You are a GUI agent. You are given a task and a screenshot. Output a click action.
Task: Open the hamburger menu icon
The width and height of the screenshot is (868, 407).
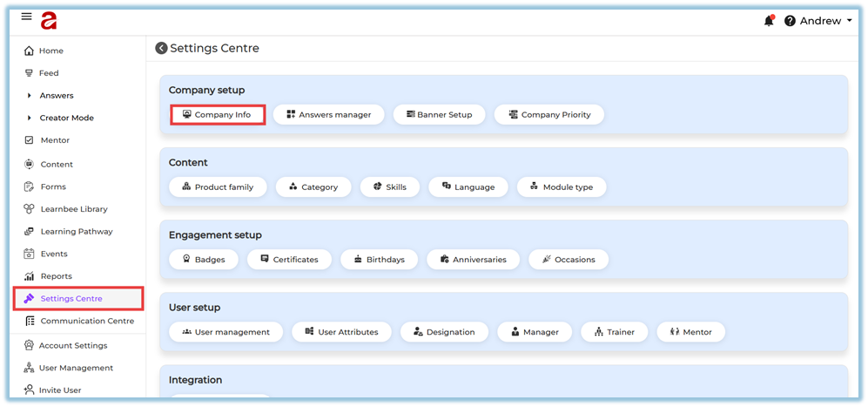pyautogui.click(x=26, y=17)
